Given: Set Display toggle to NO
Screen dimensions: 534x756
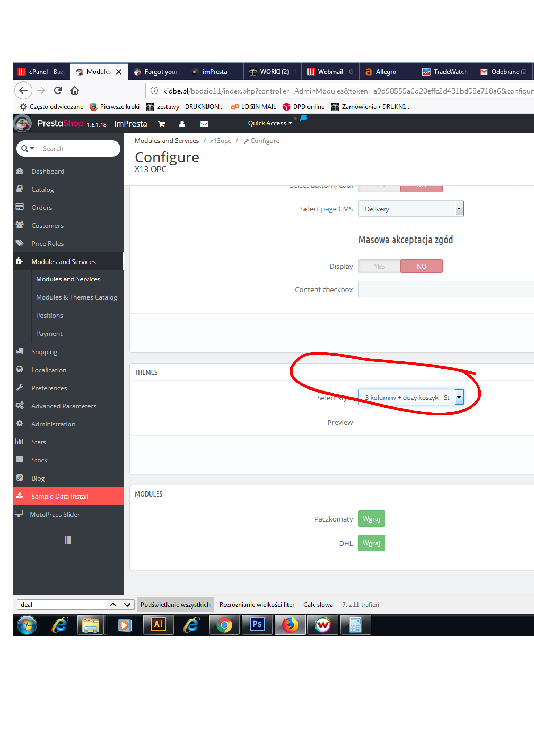Looking at the screenshot, I should coord(421,266).
